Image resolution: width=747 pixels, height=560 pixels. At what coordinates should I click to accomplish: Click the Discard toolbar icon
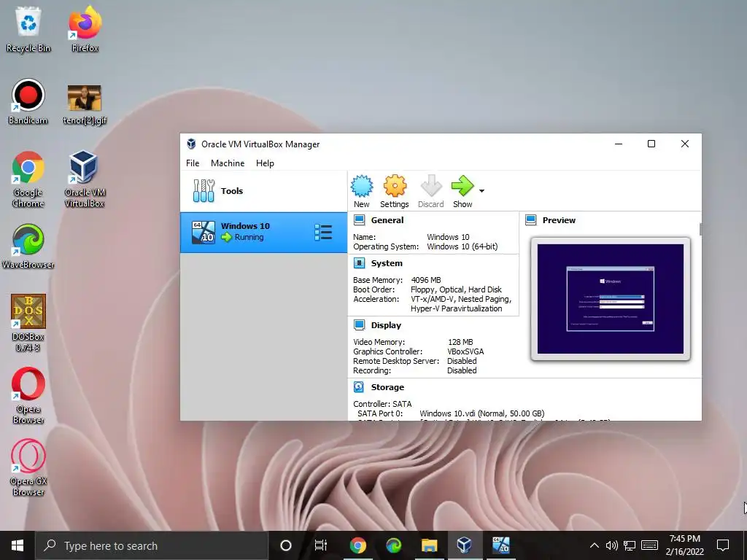tap(431, 186)
